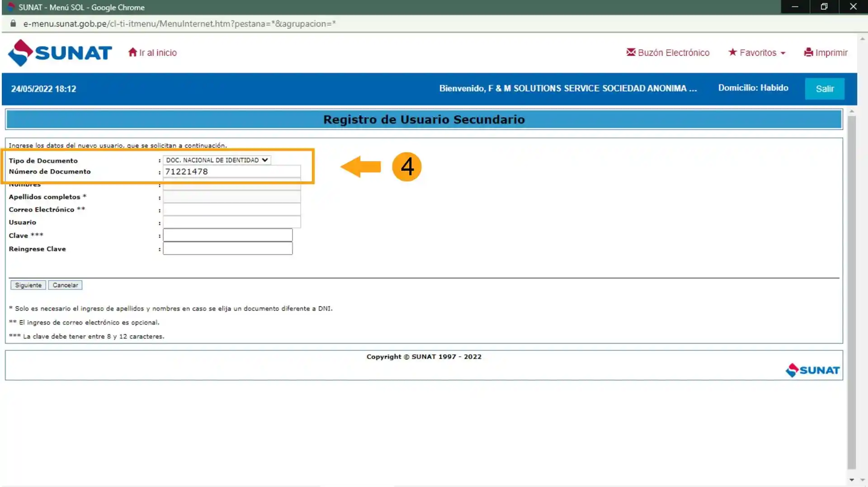Click the note about clave 8 y 12 caracteres

click(x=87, y=336)
